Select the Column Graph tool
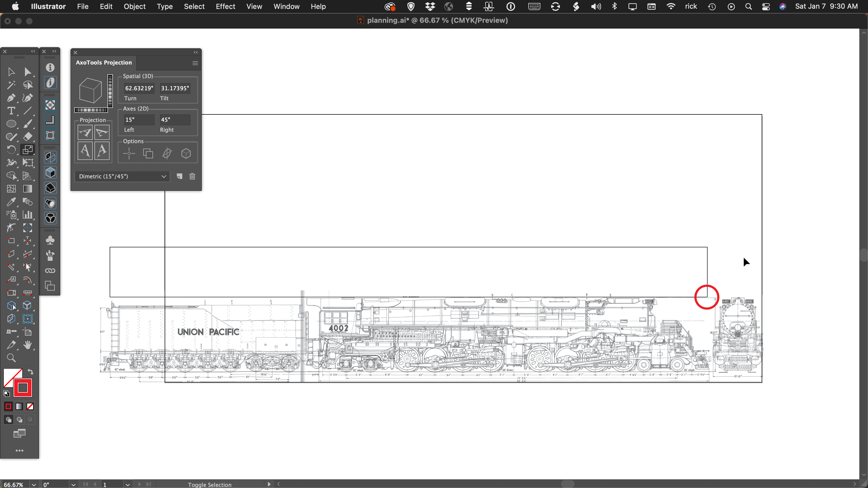The image size is (868, 488). tap(28, 215)
